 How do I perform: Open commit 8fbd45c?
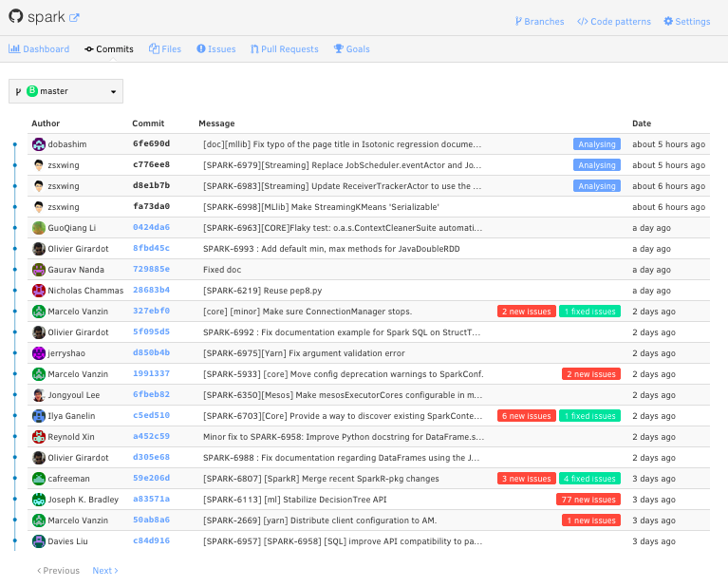[151, 248]
